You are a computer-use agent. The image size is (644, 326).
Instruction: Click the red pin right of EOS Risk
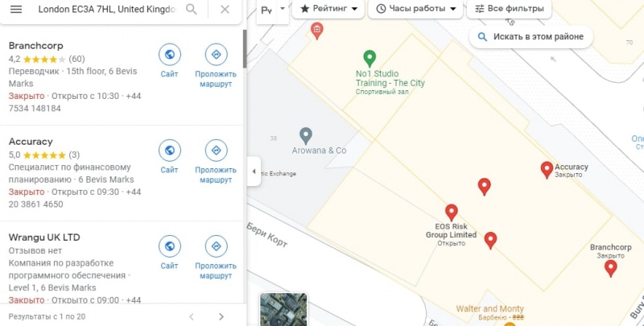pyautogui.click(x=490, y=240)
